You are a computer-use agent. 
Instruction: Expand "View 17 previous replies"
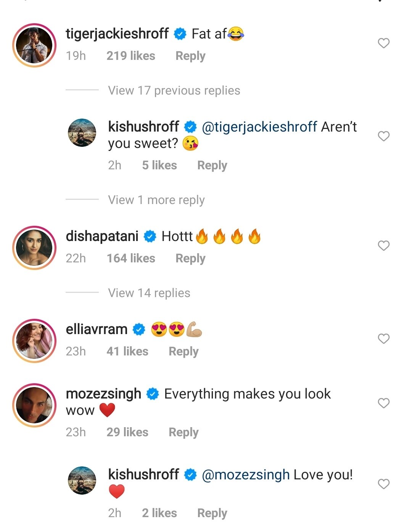pos(174,90)
